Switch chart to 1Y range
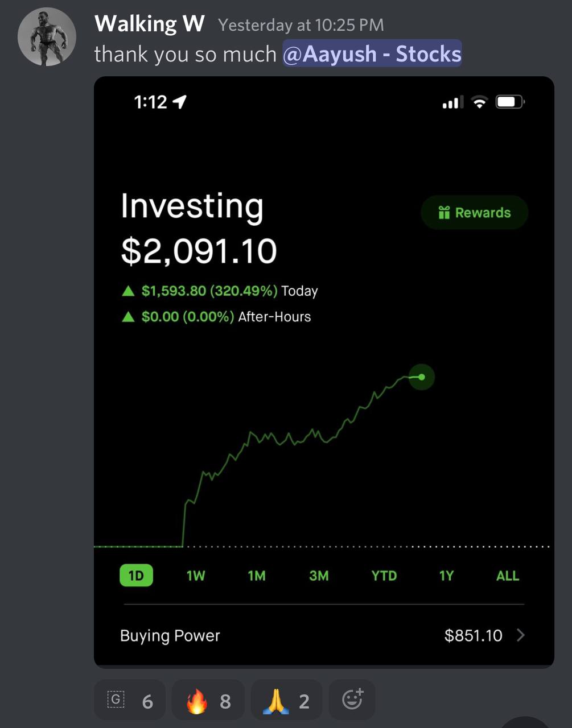The image size is (572, 728). (x=446, y=576)
